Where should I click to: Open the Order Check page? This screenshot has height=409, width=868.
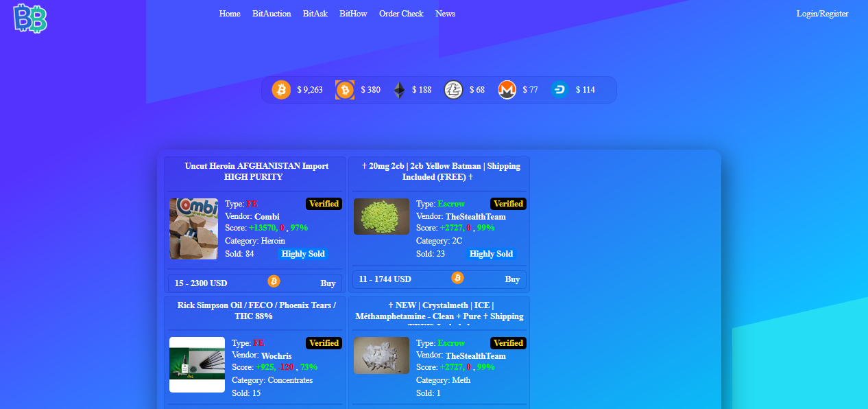[x=401, y=14]
